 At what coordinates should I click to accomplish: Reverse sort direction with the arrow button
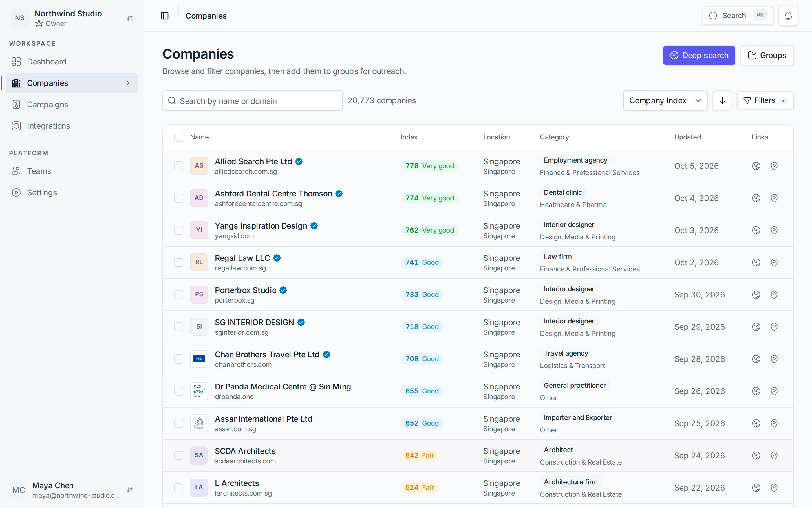[722, 100]
